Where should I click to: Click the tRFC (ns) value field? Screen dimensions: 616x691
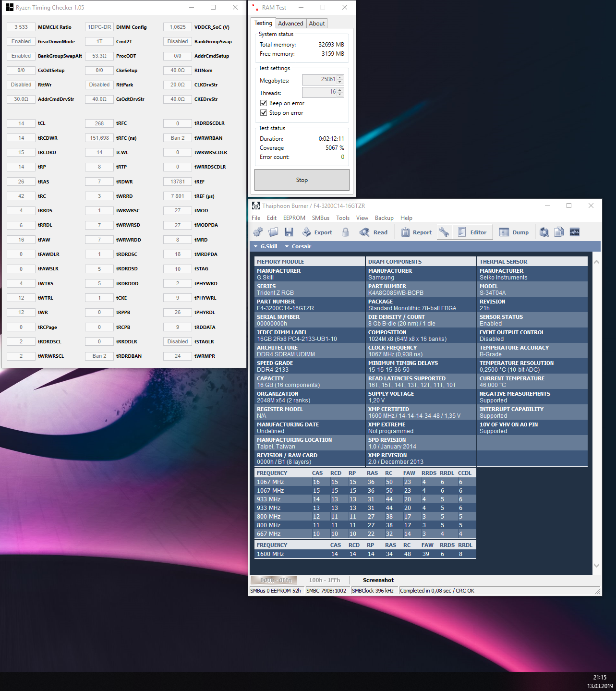click(99, 138)
